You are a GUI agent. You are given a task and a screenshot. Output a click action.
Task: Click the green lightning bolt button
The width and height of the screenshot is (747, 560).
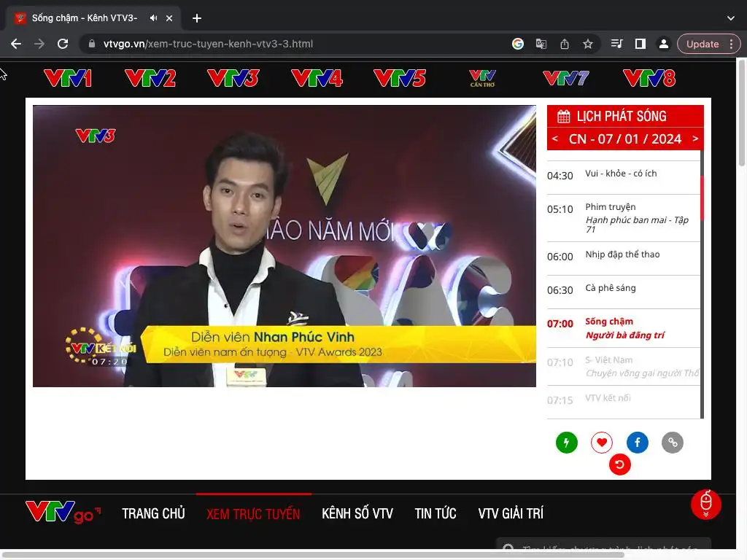[x=566, y=443]
